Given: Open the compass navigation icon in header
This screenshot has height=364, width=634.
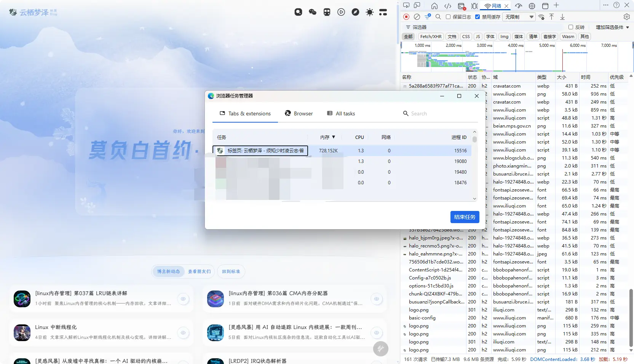Looking at the screenshot, I should (x=355, y=12).
